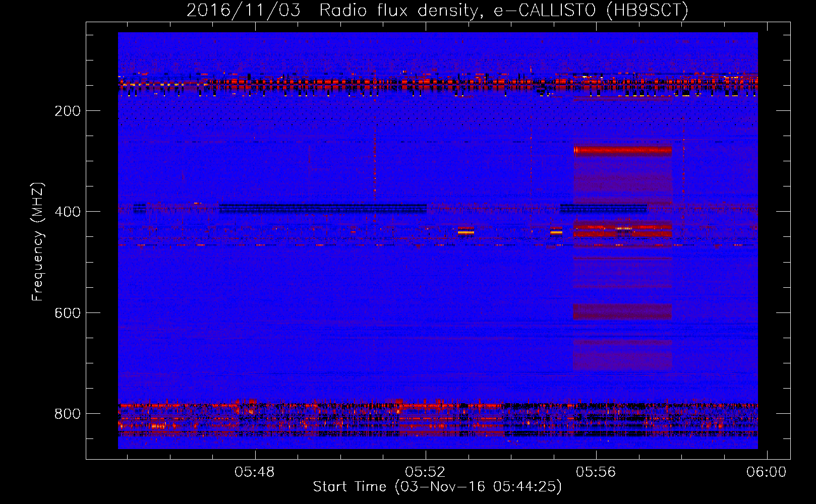Click the "Start Time (03-Nov-16 05:44:25)" x-axis label
The image size is (816, 504).
[x=437, y=487]
